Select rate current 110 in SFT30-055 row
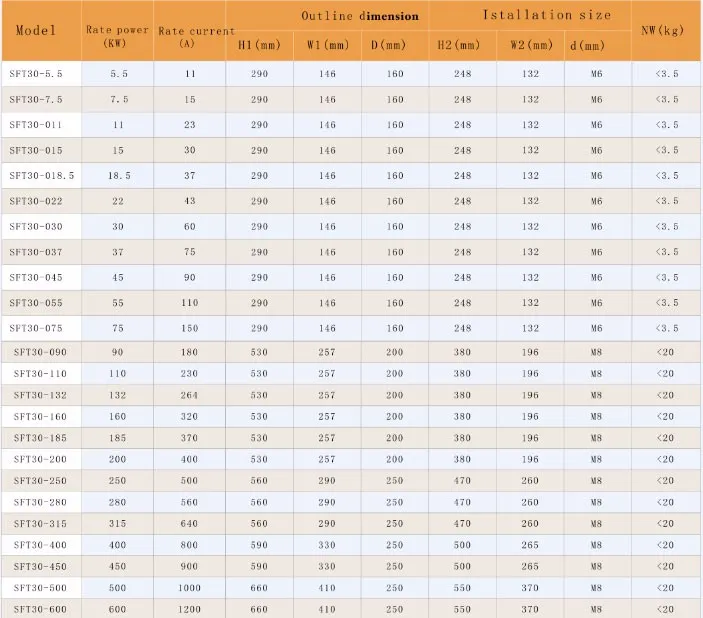Image resolution: width=703 pixels, height=618 pixels. tap(190, 303)
